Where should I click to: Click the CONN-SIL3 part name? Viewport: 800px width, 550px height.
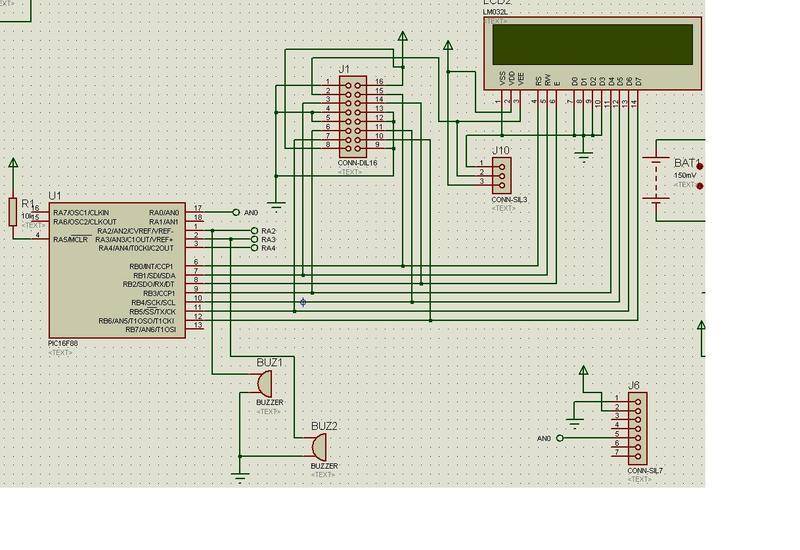509,200
